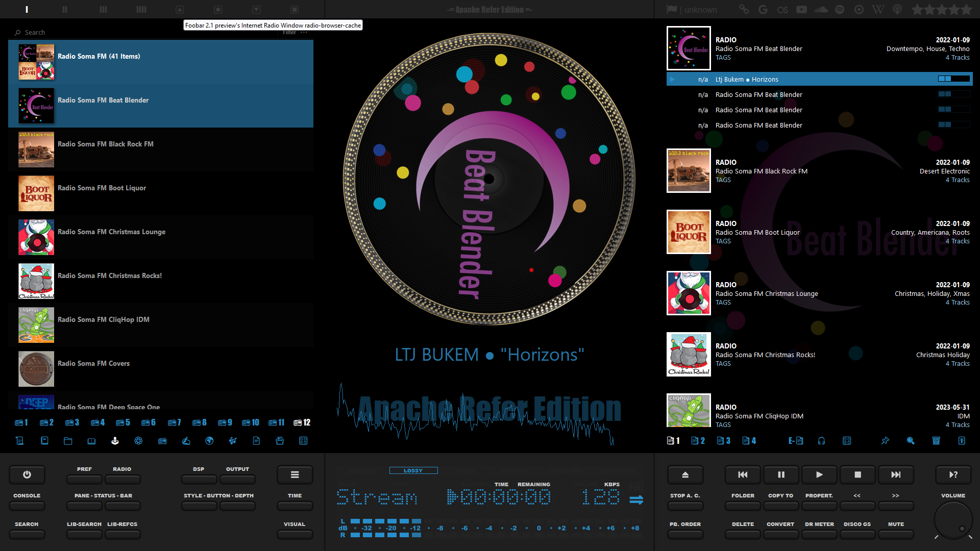Click the trash bin playlist icon
The height and width of the screenshot is (551, 980).
click(x=936, y=441)
